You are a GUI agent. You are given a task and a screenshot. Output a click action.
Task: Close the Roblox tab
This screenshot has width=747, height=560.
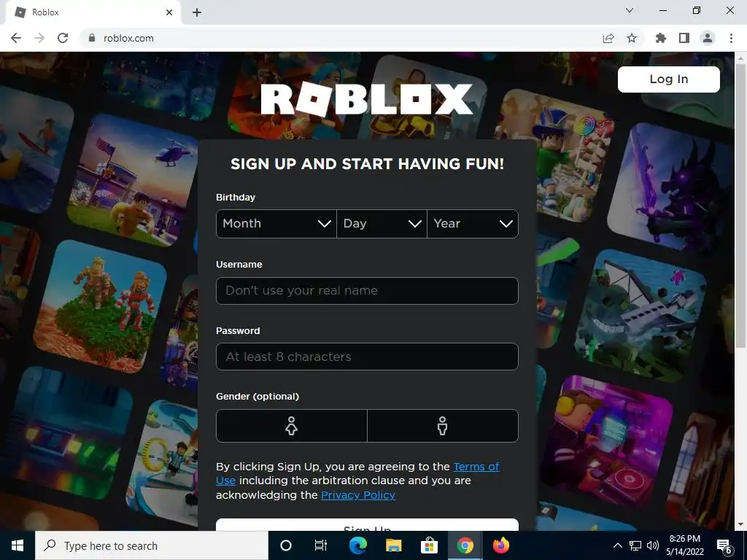click(169, 12)
